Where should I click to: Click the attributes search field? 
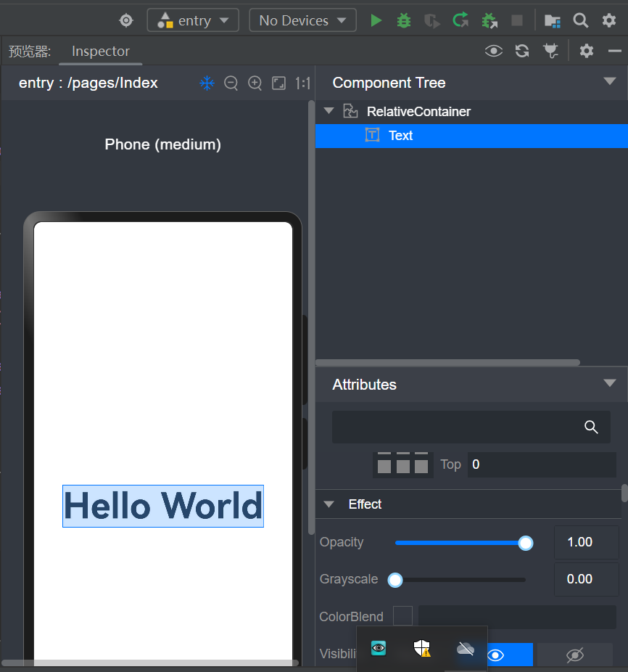(x=471, y=427)
